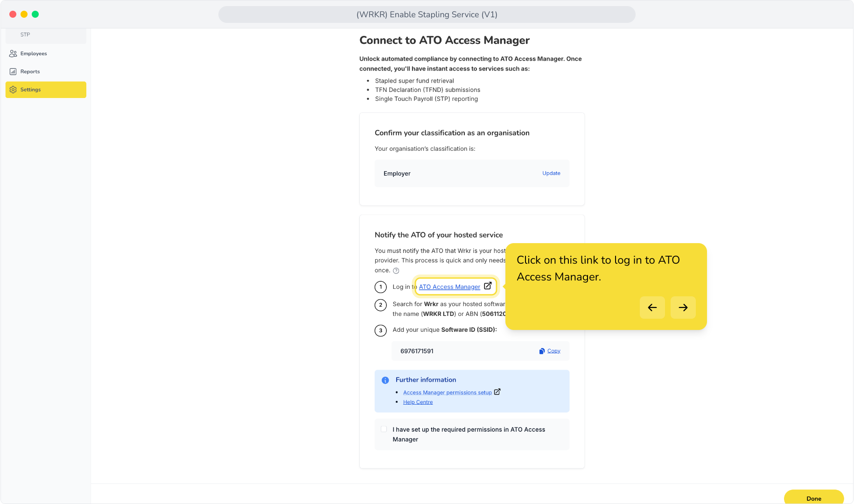
Task: Open the Help Centre link
Action: click(x=418, y=402)
